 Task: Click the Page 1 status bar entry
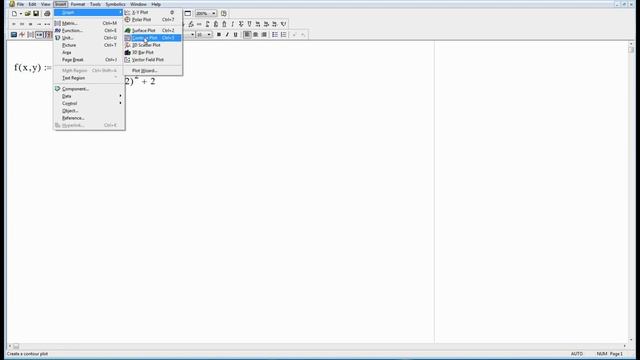(616, 354)
